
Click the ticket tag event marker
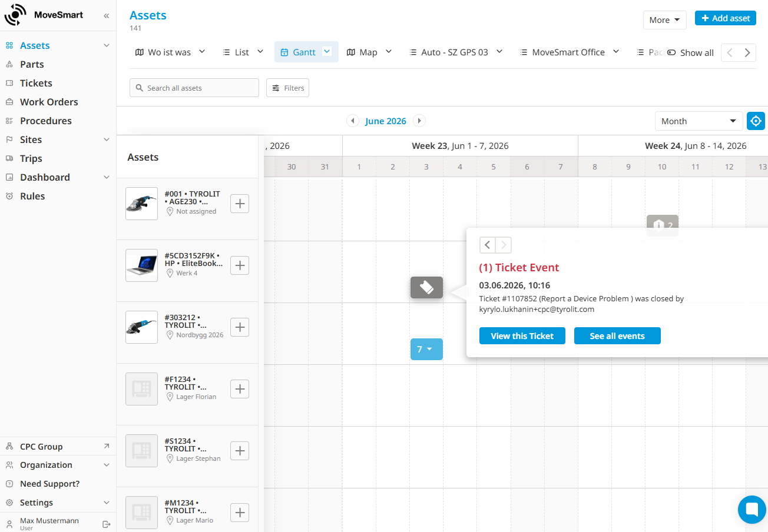[x=426, y=287]
